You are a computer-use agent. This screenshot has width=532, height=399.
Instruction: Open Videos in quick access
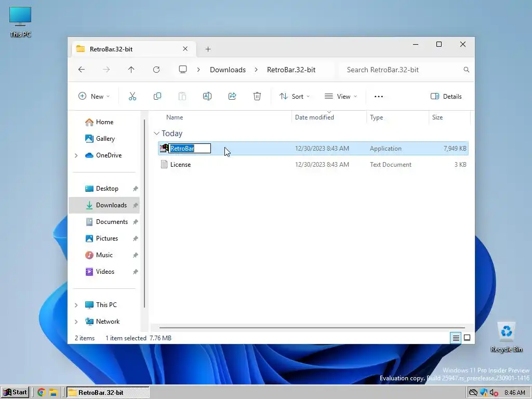(104, 272)
